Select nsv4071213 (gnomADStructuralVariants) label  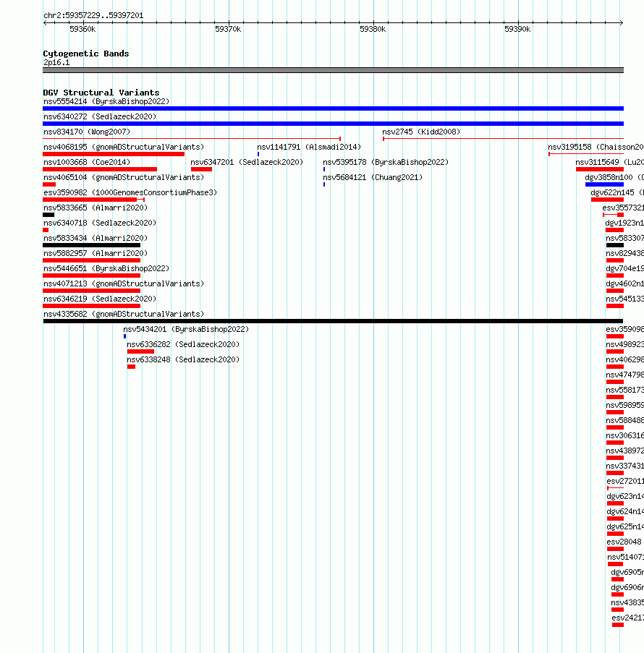click(124, 283)
